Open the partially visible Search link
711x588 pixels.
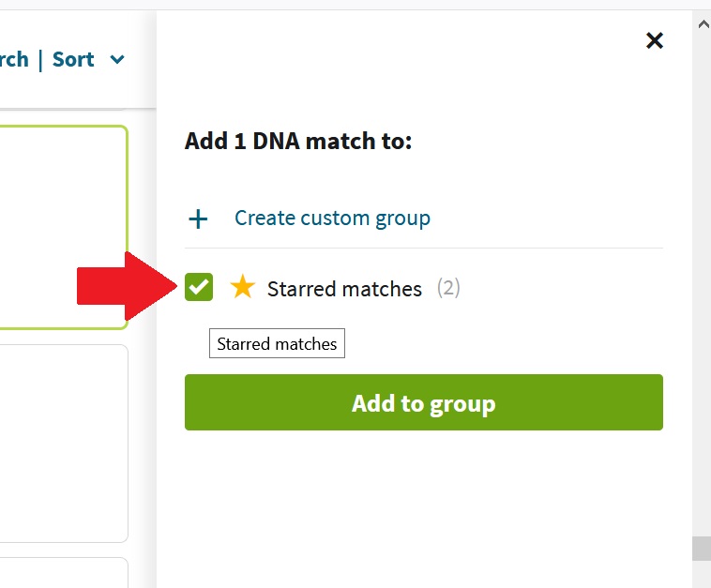(14, 59)
